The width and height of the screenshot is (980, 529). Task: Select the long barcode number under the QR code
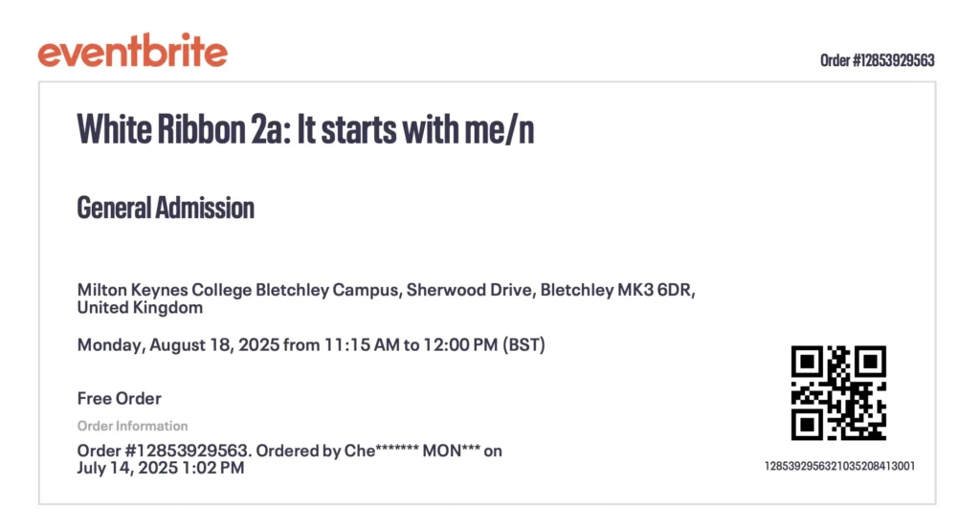click(x=839, y=466)
